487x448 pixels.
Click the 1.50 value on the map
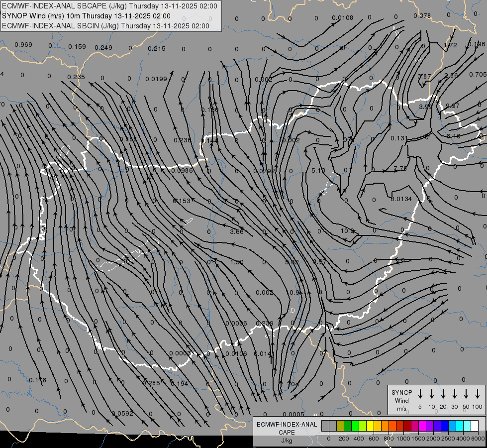click(x=237, y=262)
